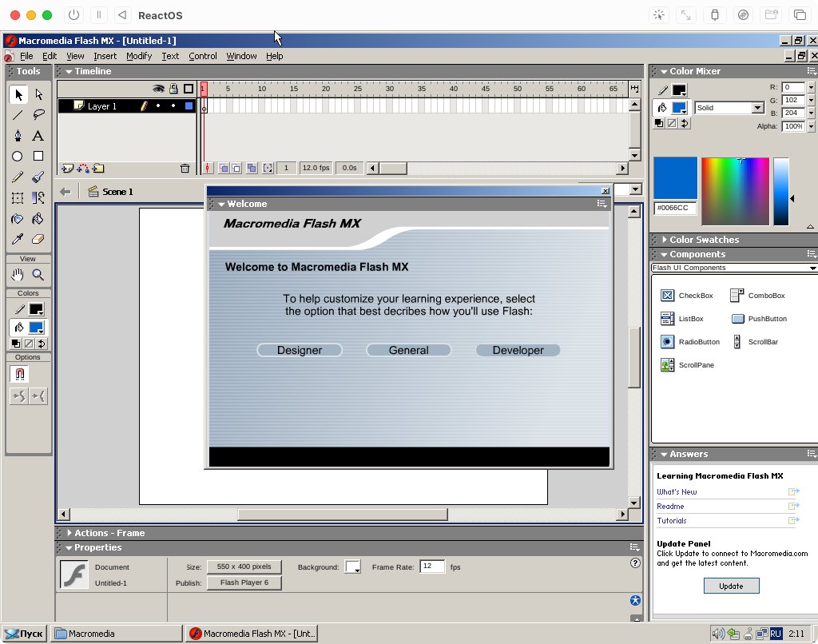Click the Center Frame timeline icon
Screen dimensions: 818x644
(x=207, y=168)
